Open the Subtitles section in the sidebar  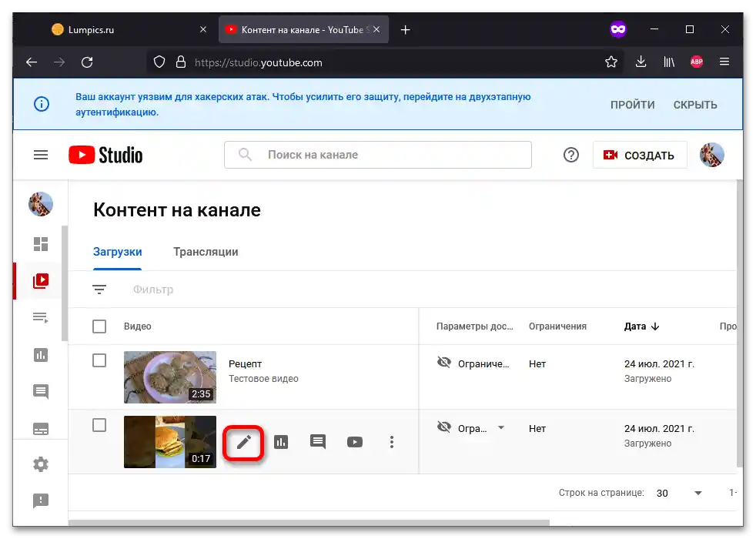pos(40,427)
